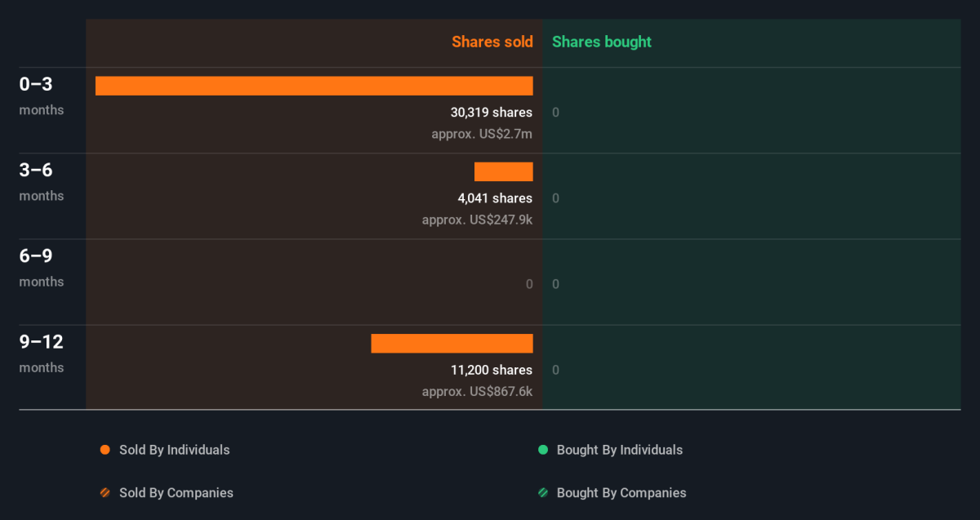Click the 9–12 months orange sold bar
Image resolution: width=980 pixels, height=520 pixels.
pyautogui.click(x=452, y=344)
